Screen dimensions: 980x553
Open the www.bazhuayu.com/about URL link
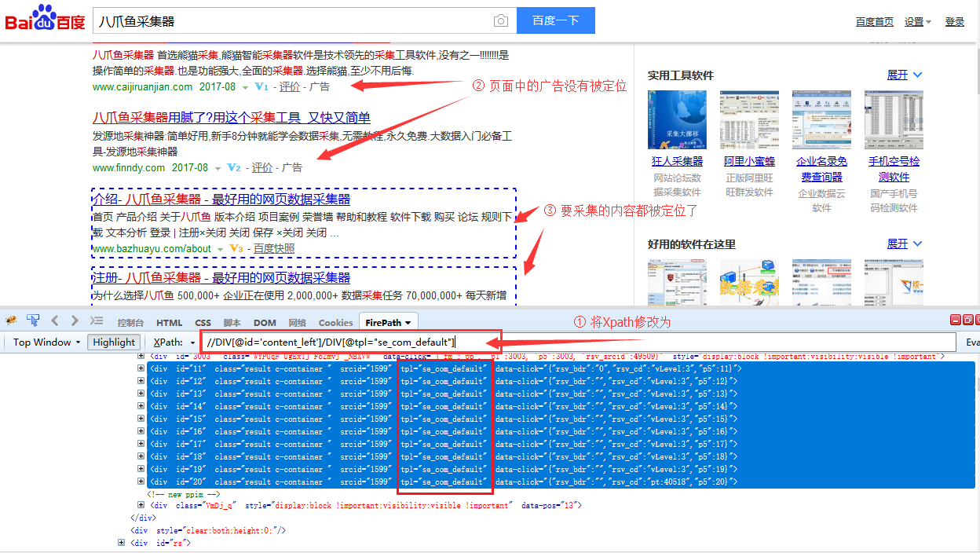click(x=152, y=249)
